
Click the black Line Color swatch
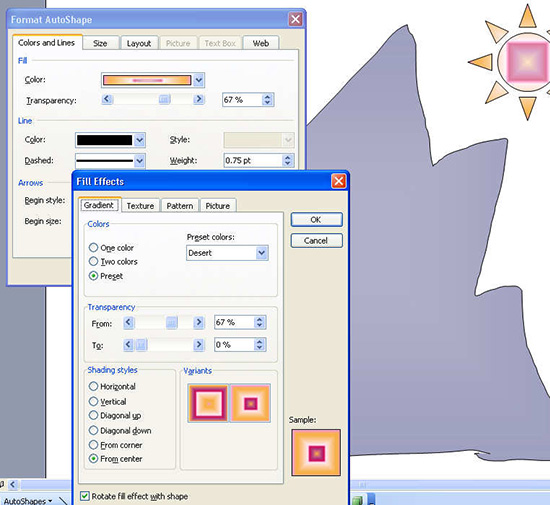point(105,140)
